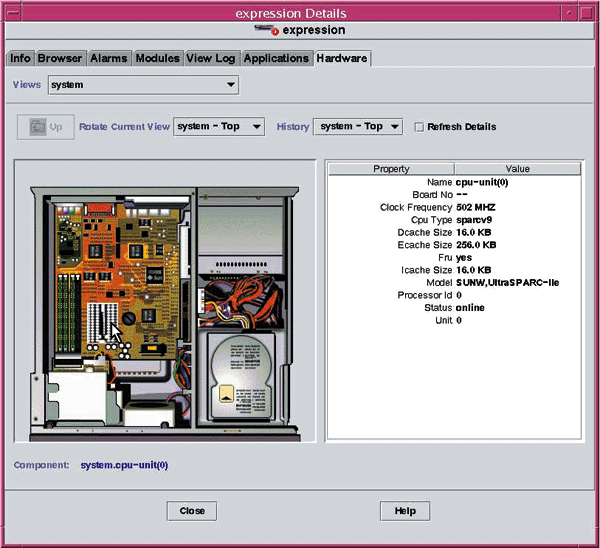The width and height of the screenshot is (600, 548).
Task: Enable the Refresh Details checkbox
Action: [x=420, y=127]
